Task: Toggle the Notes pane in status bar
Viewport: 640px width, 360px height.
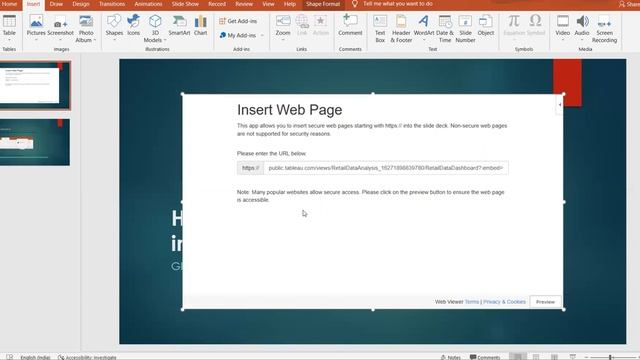Action: click(451, 357)
